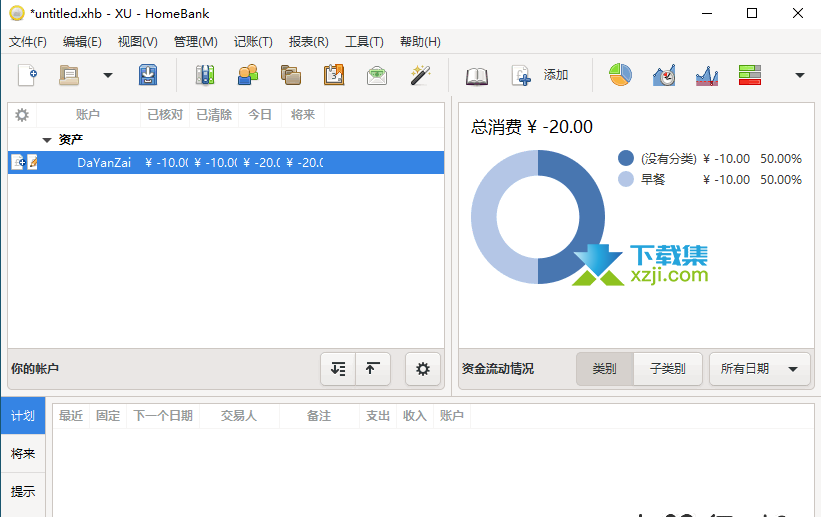Open the 报表(R) menu
Screen dimensions: 821x517
[309, 41]
